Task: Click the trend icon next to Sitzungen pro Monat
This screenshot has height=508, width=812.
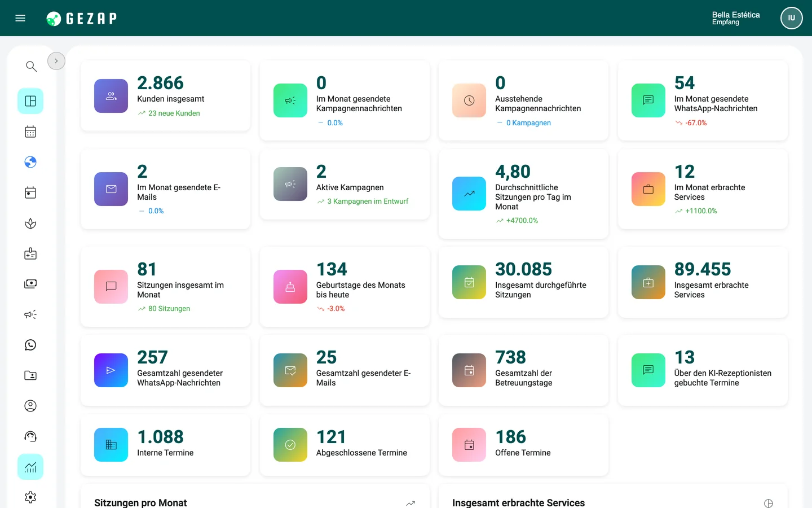Action: [411, 503]
